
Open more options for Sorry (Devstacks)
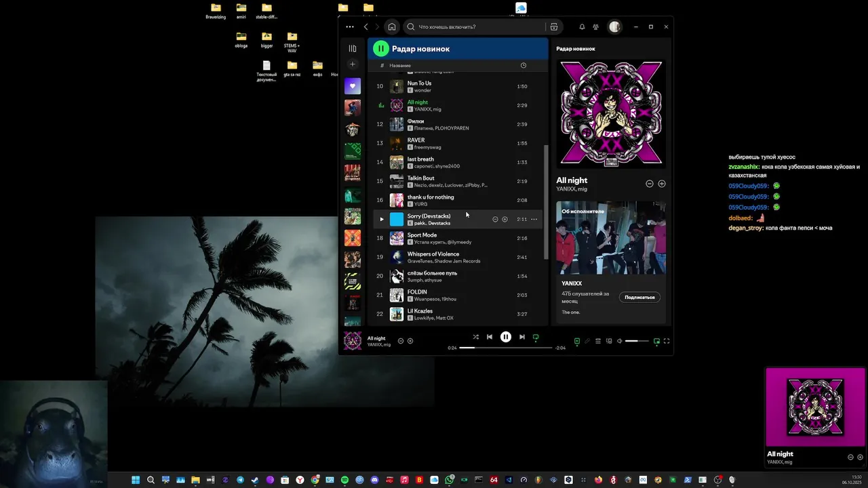tap(534, 219)
